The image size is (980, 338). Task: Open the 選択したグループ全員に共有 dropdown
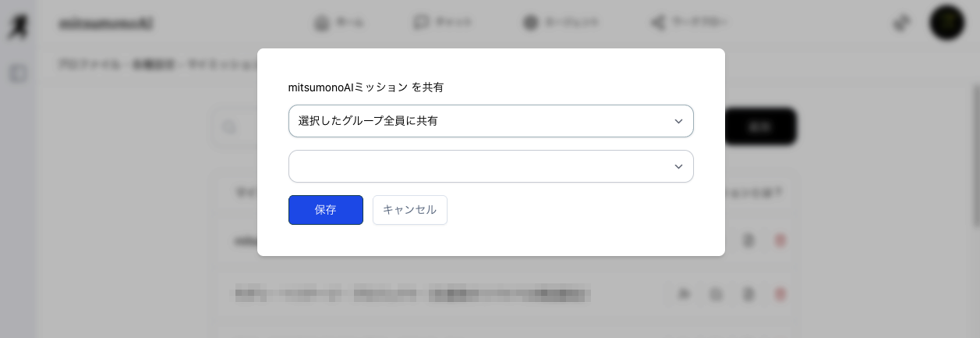(490, 121)
